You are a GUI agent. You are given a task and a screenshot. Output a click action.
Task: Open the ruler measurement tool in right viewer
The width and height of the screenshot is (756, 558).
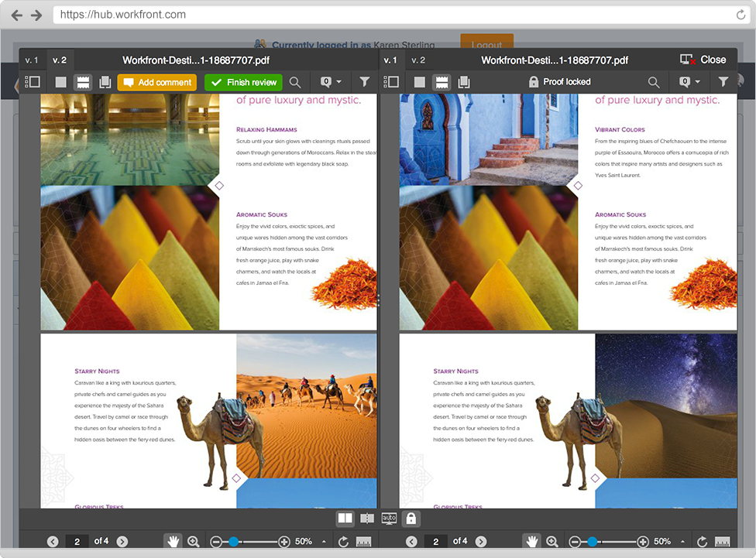click(x=723, y=542)
